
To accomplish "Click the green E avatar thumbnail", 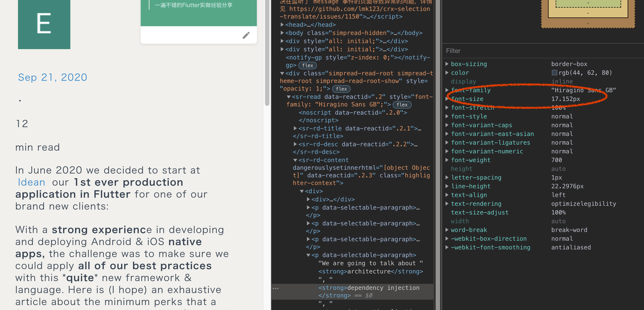I will pos(44,24).
